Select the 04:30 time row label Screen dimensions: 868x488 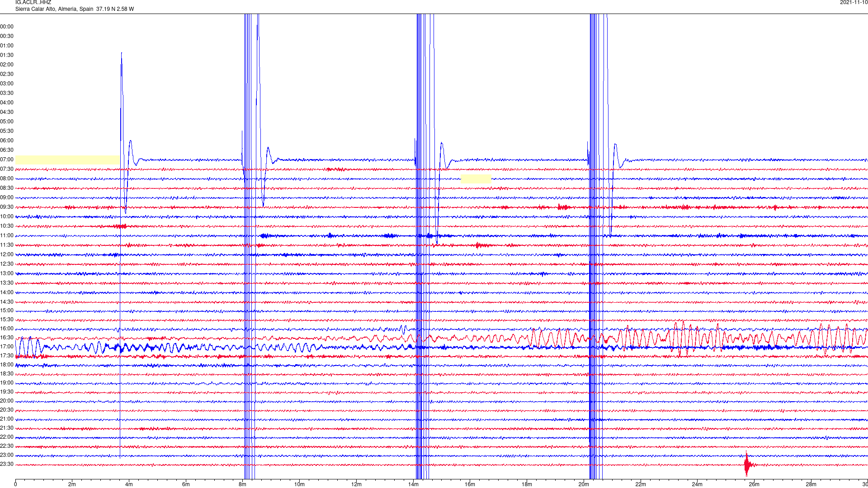[7, 112]
